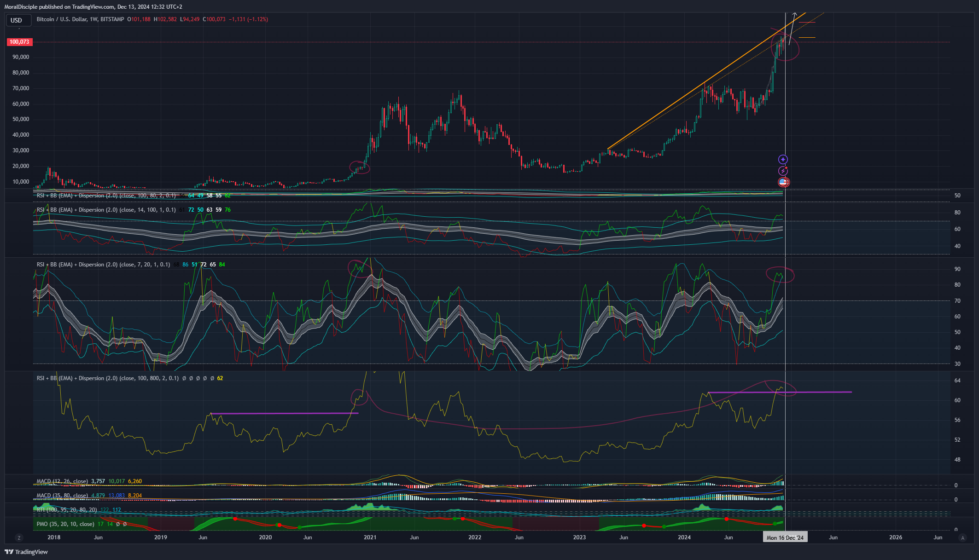Click the MACD value 8,204

pos(135,496)
